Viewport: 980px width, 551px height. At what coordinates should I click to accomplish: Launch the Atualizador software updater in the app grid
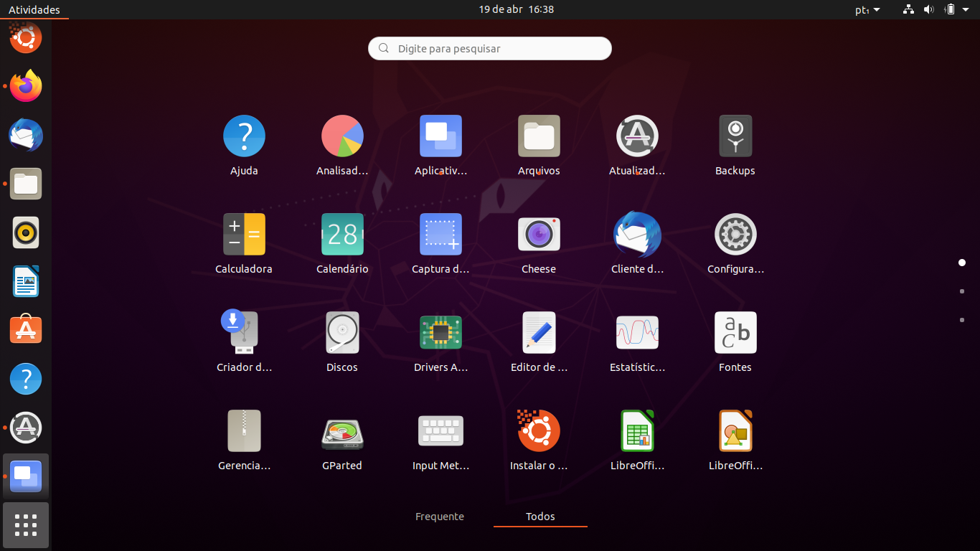(637, 136)
